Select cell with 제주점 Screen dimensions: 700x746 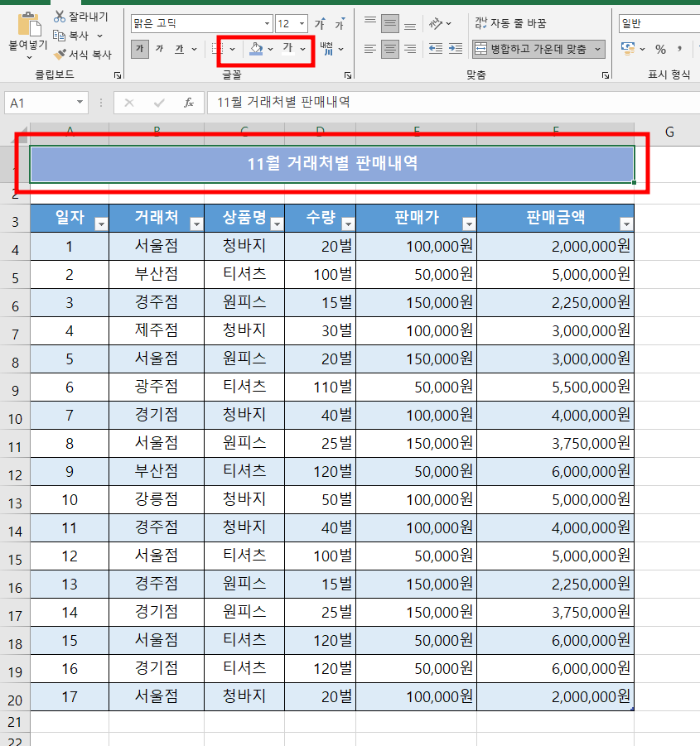click(157, 330)
